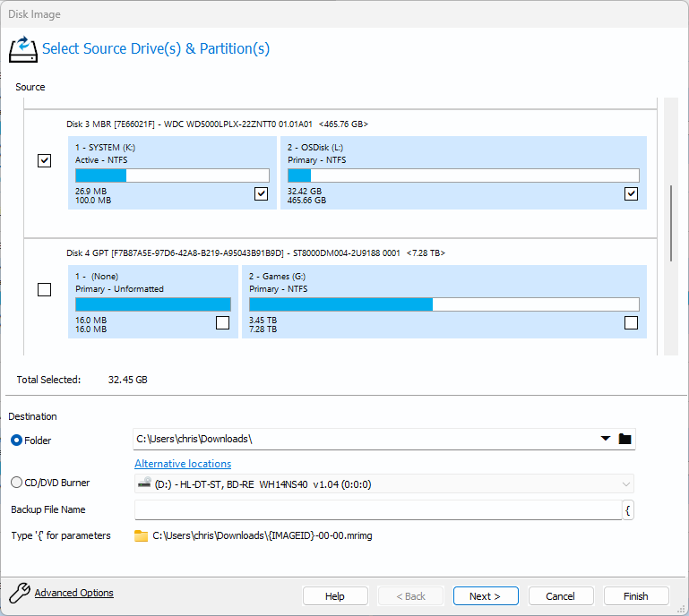Select the CD/DVD Burner radio button
Image resolution: width=689 pixels, height=616 pixels.
(16, 483)
